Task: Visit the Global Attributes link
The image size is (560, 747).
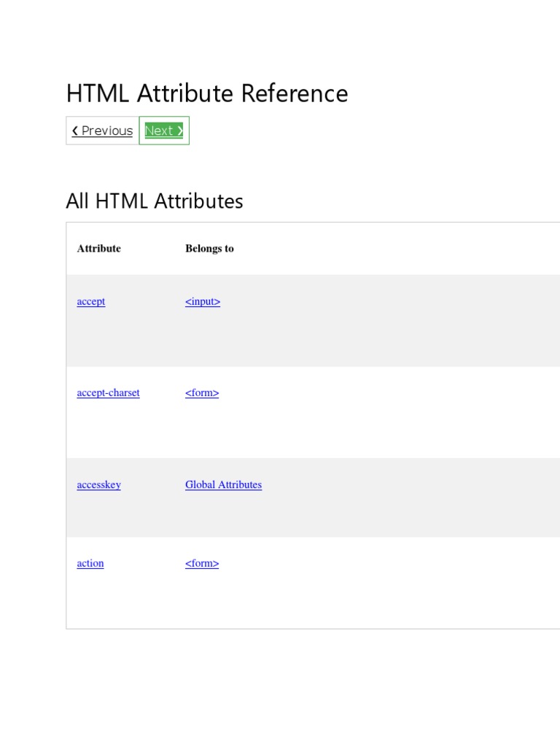Action: click(x=223, y=484)
